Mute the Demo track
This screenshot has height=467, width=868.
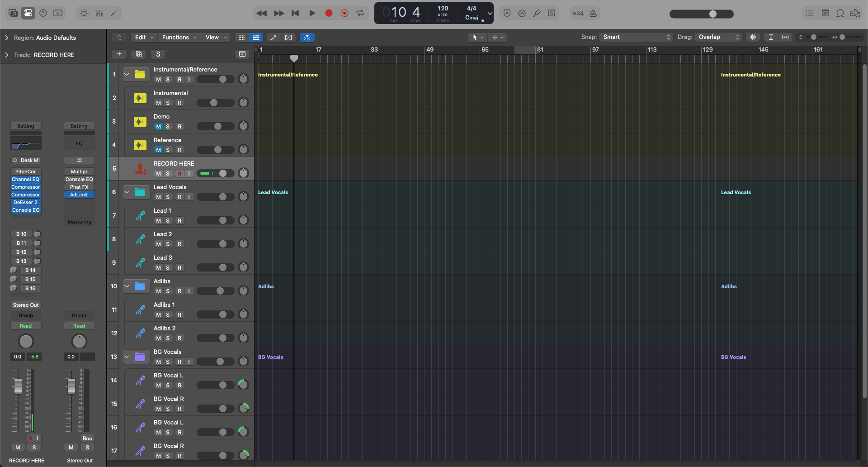click(x=159, y=126)
